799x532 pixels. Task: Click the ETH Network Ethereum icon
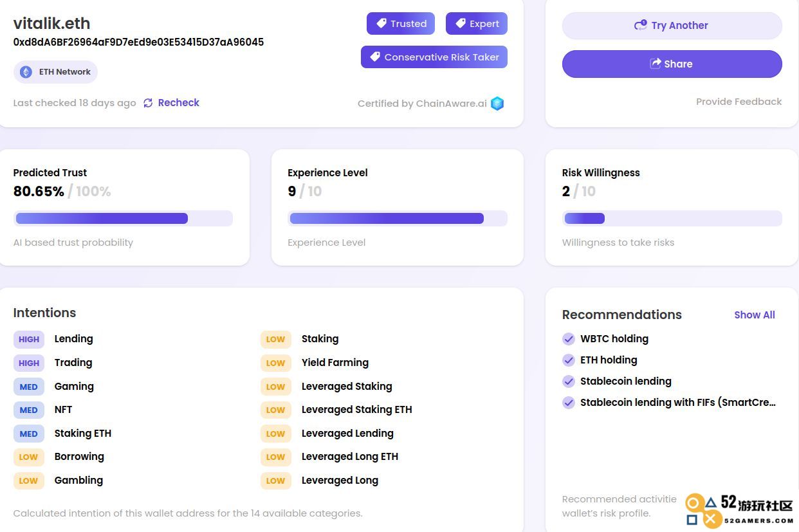click(x=26, y=72)
